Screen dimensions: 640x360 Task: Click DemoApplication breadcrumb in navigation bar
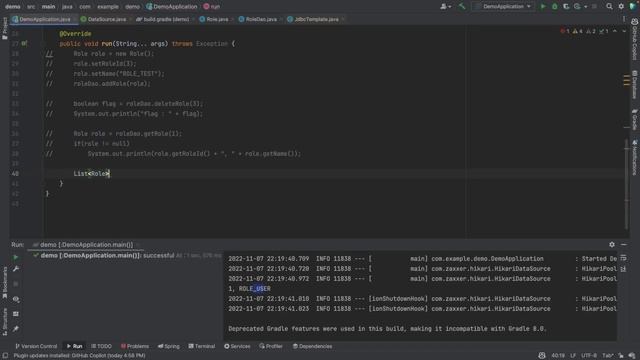click(171, 7)
